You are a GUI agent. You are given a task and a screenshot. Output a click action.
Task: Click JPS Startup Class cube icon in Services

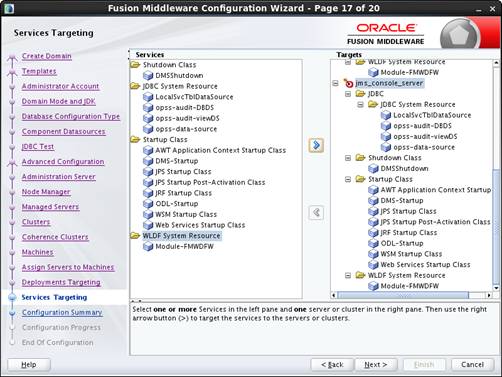coord(148,172)
